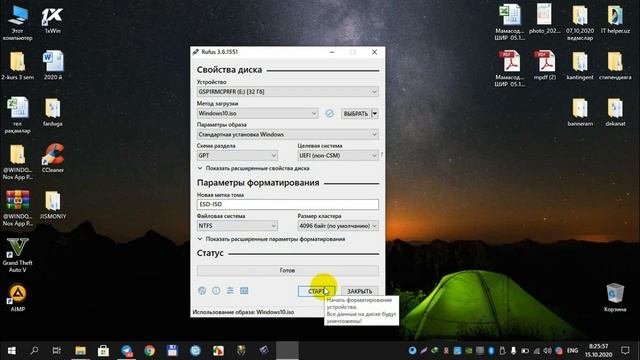The width and height of the screenshot is (640, 360).
Task: Open the 2-kurs 3 sem folder
Action: 18,65
